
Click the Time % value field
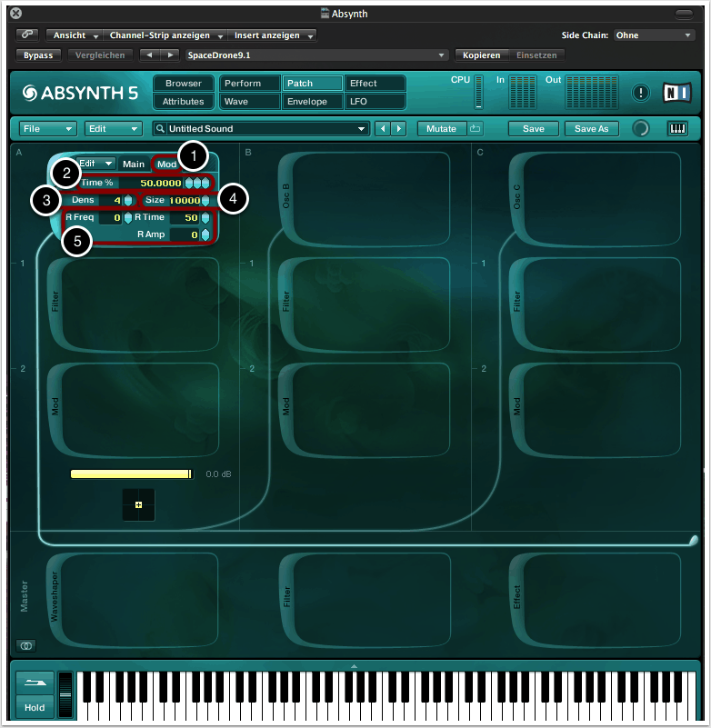[x=159, y=183]
